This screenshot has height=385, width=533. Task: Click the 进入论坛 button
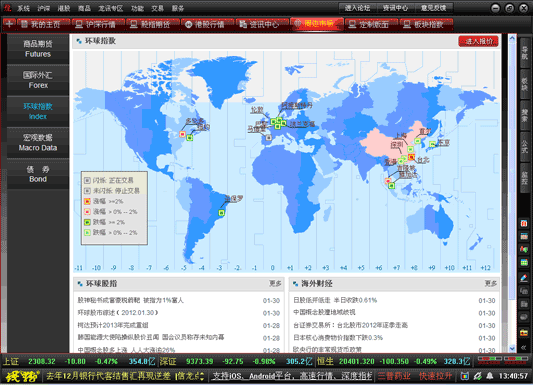[x=357, y=8]
